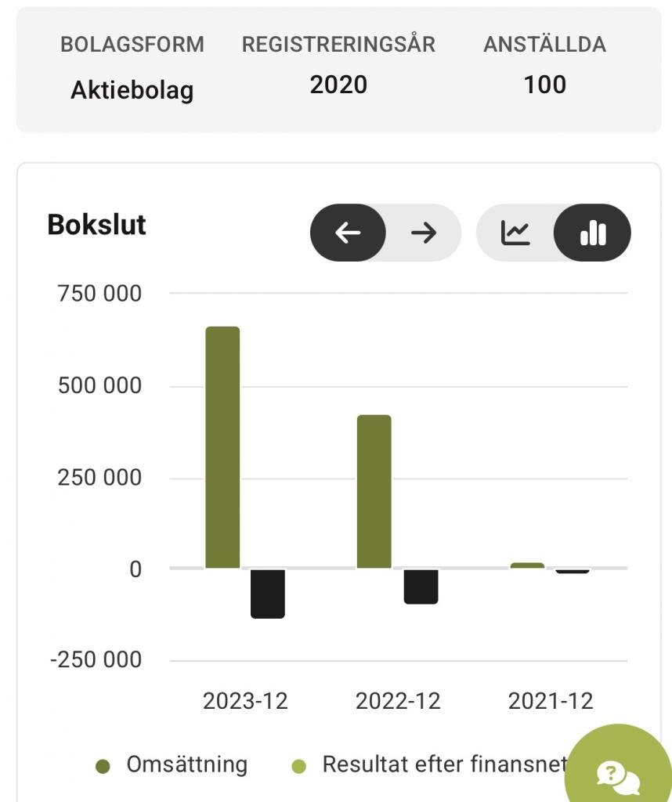
Task: Click the small 2021-12 green bar
Action: pyautogui.click(x=526, y=565)
